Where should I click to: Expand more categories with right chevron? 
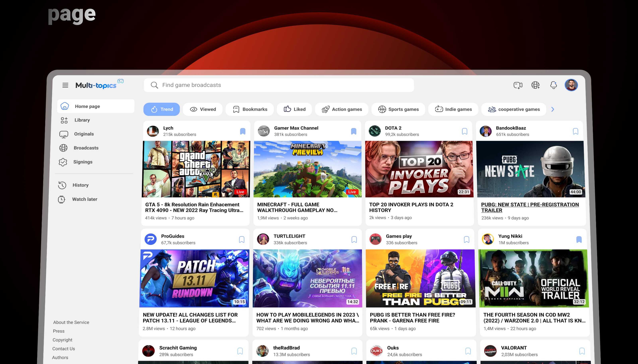coord(553,109)
